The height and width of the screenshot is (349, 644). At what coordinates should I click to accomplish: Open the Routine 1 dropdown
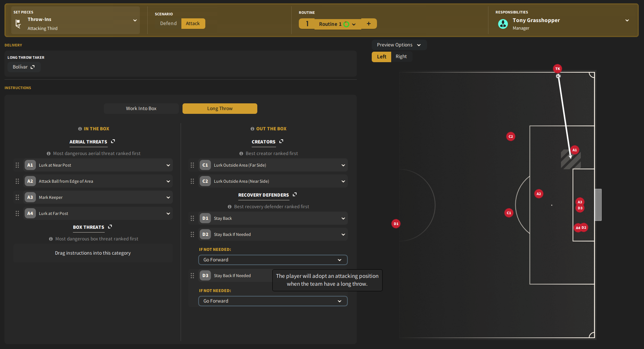(337, 24)
